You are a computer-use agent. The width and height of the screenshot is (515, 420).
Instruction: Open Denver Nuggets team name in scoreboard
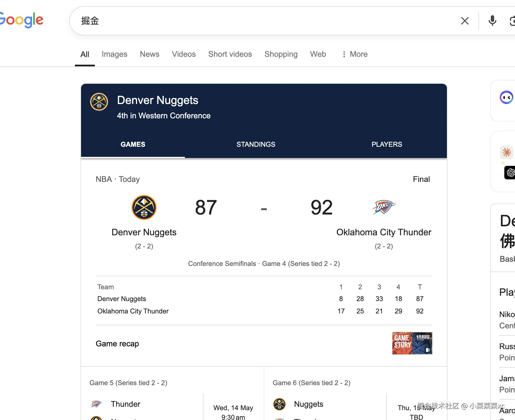click(144, 232)
